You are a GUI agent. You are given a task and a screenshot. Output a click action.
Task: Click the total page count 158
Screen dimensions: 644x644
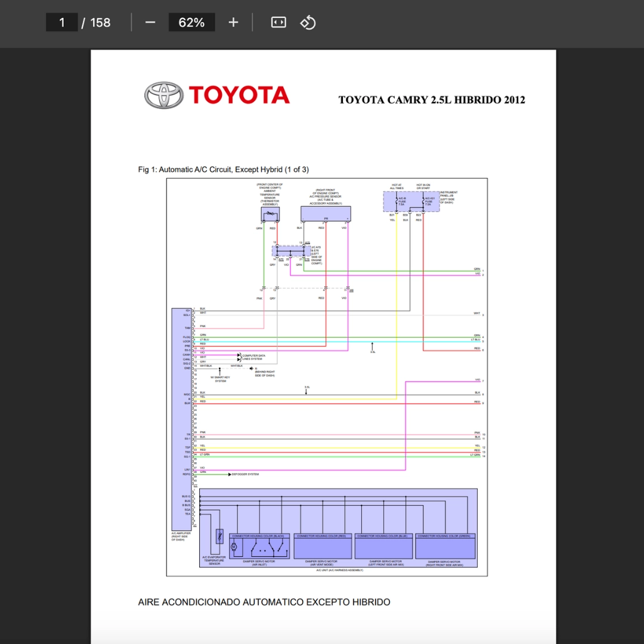[x=100, y=23]
